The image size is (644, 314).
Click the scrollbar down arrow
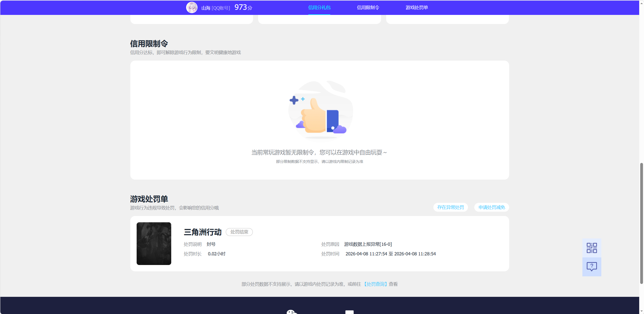(641, 311)
